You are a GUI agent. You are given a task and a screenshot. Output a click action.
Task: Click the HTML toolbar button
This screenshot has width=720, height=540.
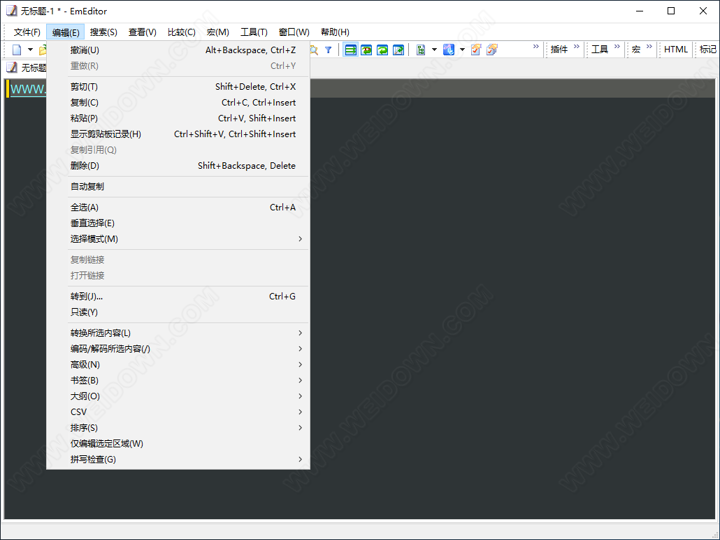[x=676, y=49]
